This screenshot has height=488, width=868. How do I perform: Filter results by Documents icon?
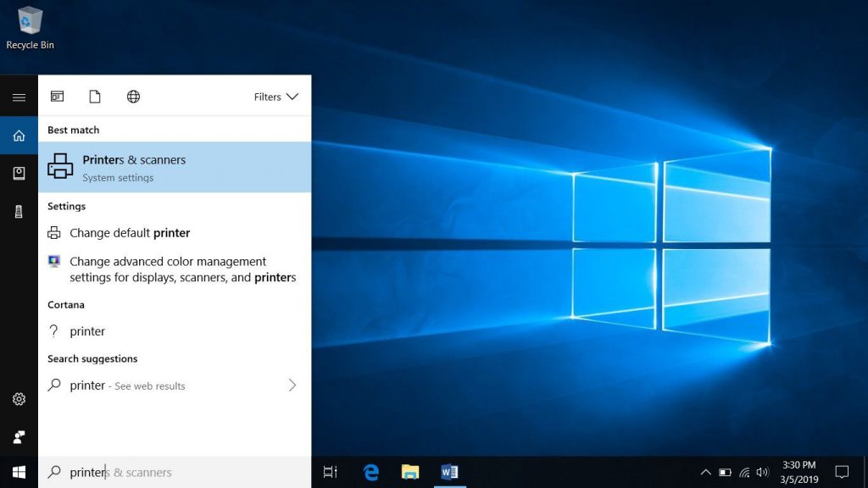95,97
